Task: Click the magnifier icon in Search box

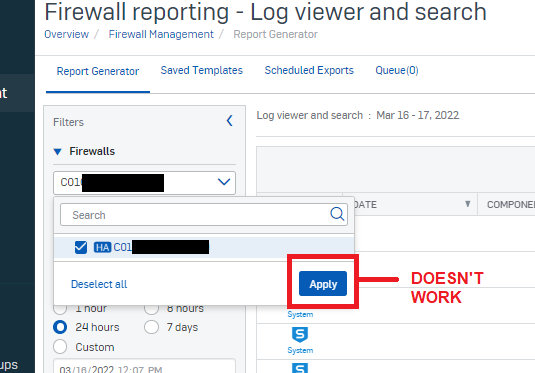Action: [x=337, y=214]
